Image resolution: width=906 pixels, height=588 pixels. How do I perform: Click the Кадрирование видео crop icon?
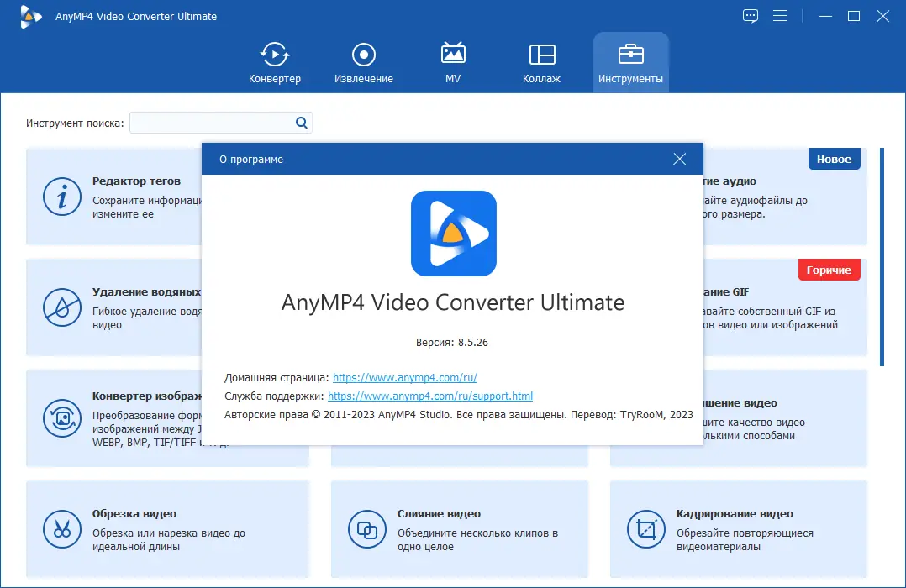coord(646,529)
